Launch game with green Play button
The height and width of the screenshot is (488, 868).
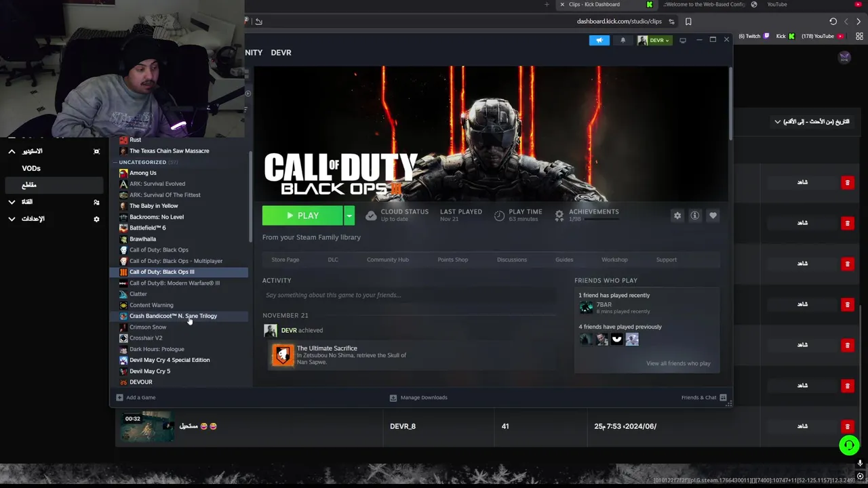(x=302, y=216)
